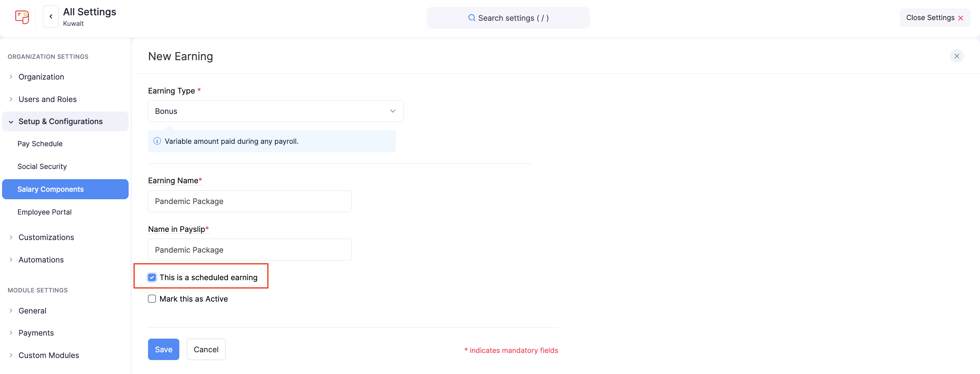Viewport: 980px width, 374px height.
Task: Expand the Organization section chevron
Action: pos(11,77)
